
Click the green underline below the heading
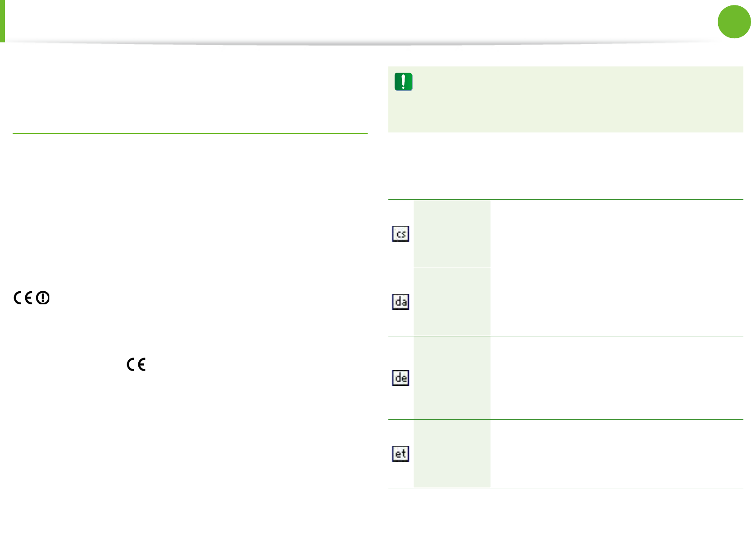190,133
